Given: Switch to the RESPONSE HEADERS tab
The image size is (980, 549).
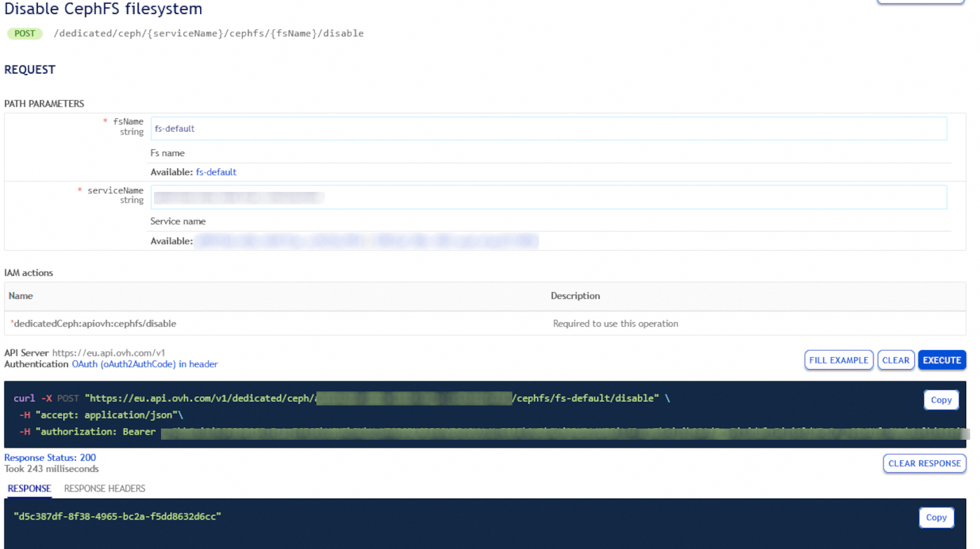Looking at the screenshot, I should (104, 488).
